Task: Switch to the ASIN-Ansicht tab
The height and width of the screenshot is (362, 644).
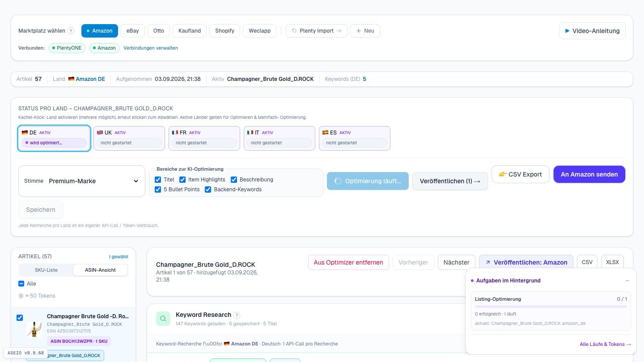Action: tap(100, 270)
